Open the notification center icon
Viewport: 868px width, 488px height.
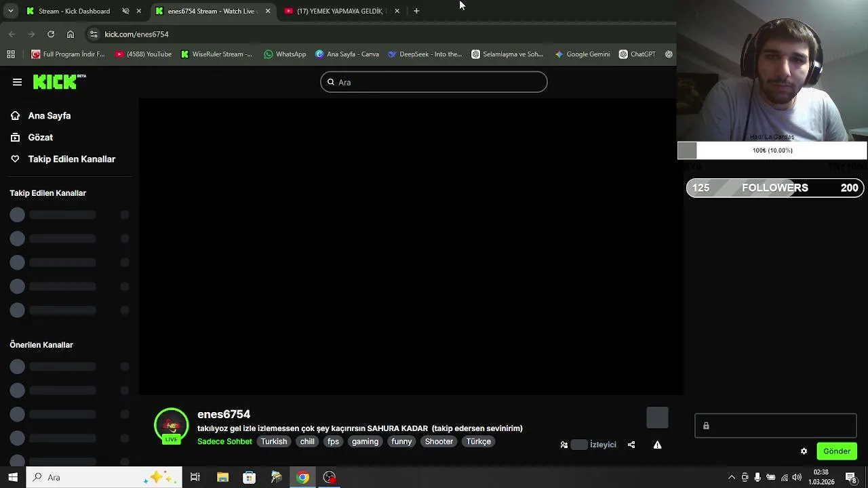tap(850, 478)
